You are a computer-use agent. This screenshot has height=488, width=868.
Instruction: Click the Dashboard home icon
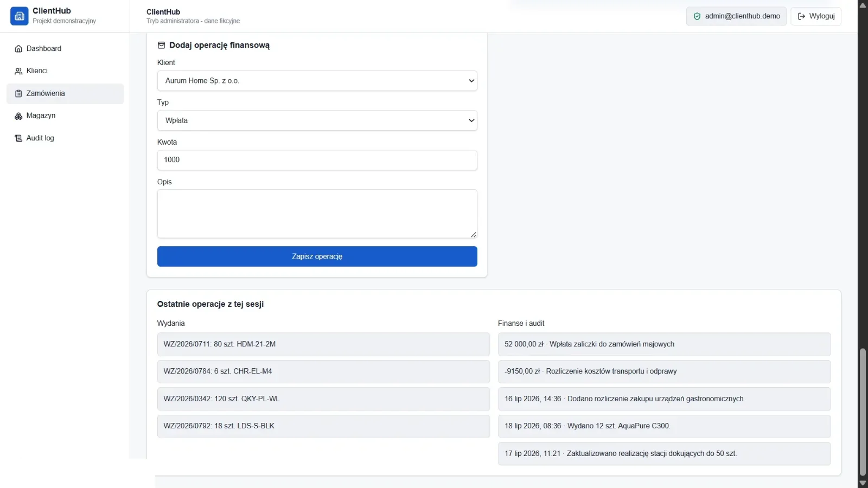18,49
